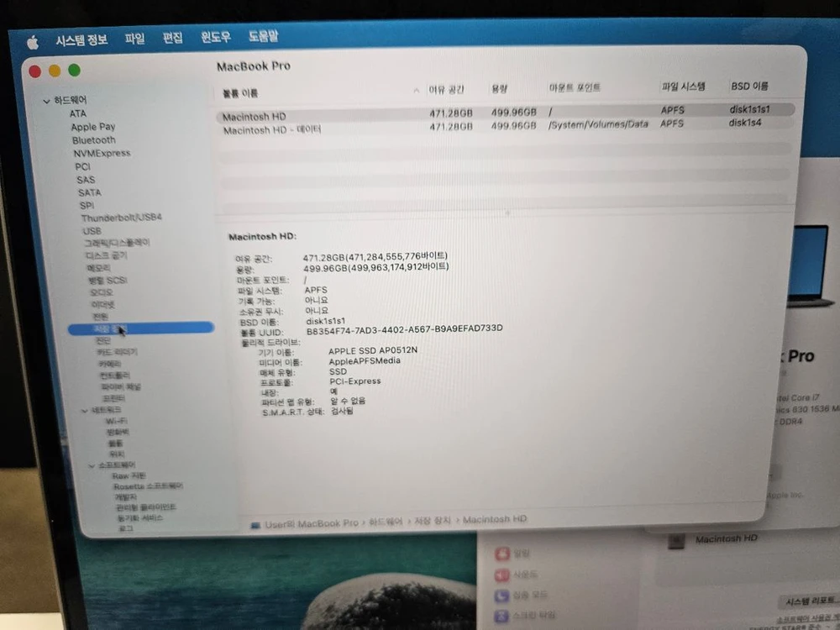Sort by the 파일 시스템 column header
Viewport: 840px width, 630px height.
[684, 87]
